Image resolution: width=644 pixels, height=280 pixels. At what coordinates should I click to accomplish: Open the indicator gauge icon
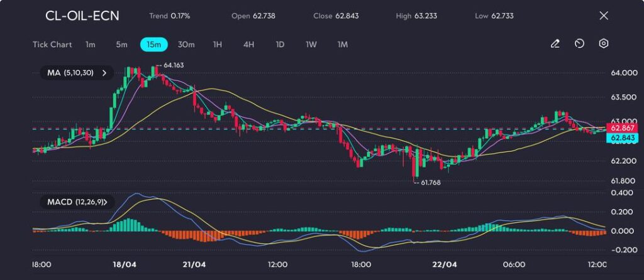[x=579, y=44]
